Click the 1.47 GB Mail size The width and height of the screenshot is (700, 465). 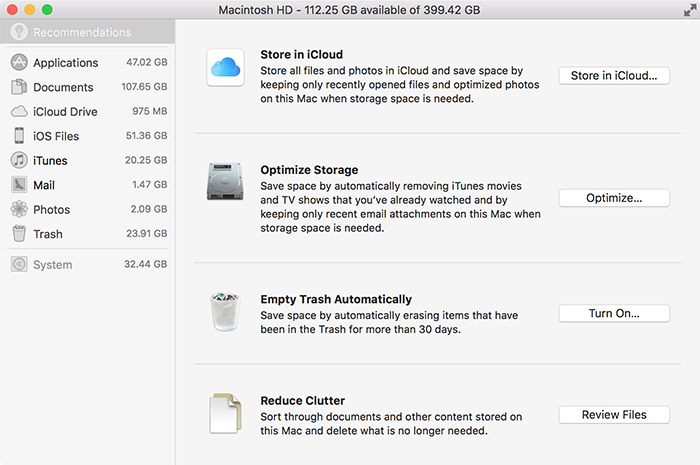(150, 184)
